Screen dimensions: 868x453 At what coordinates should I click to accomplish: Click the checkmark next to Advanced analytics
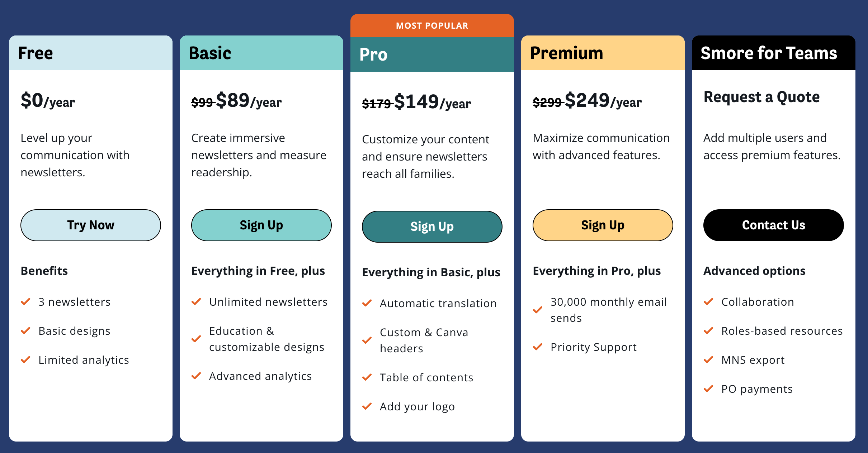pyautogui.click(x=196, y=376)
